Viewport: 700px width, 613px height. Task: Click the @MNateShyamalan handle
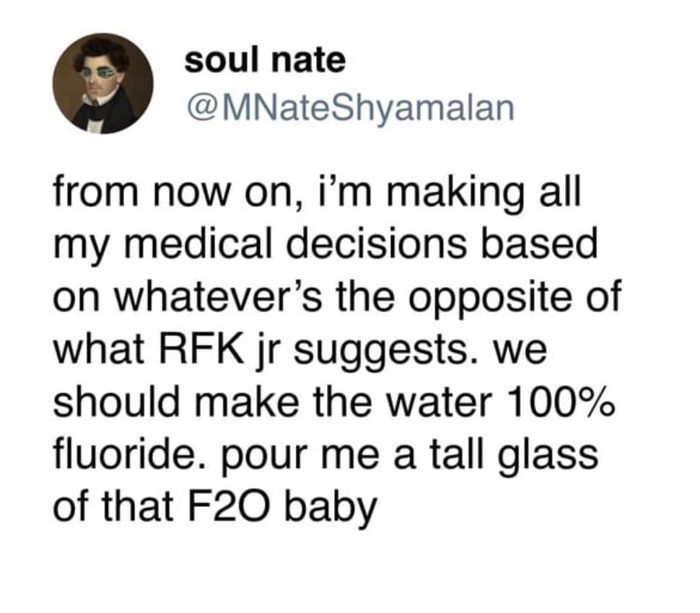[350, 108]
